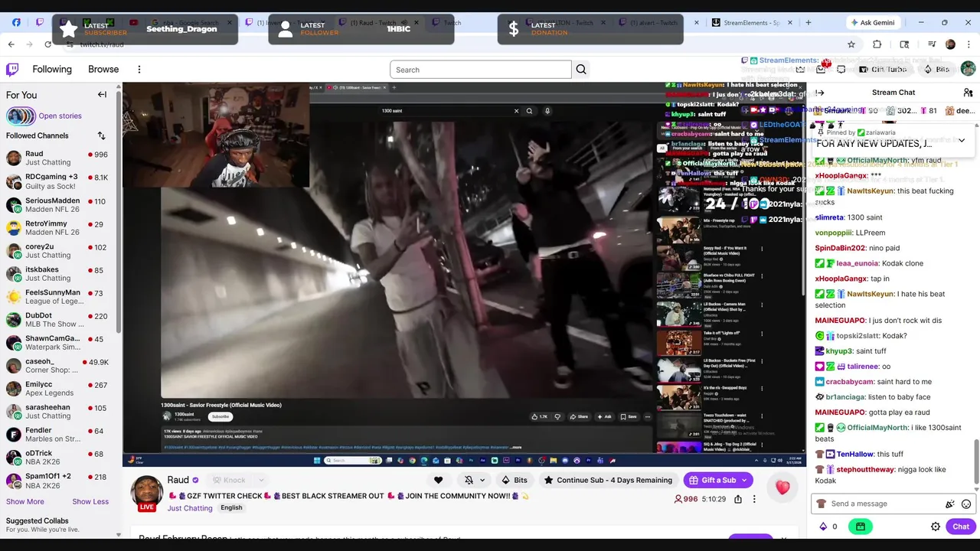Open the Twitch home logo
980x551 pixels.
tap(12, 70)
